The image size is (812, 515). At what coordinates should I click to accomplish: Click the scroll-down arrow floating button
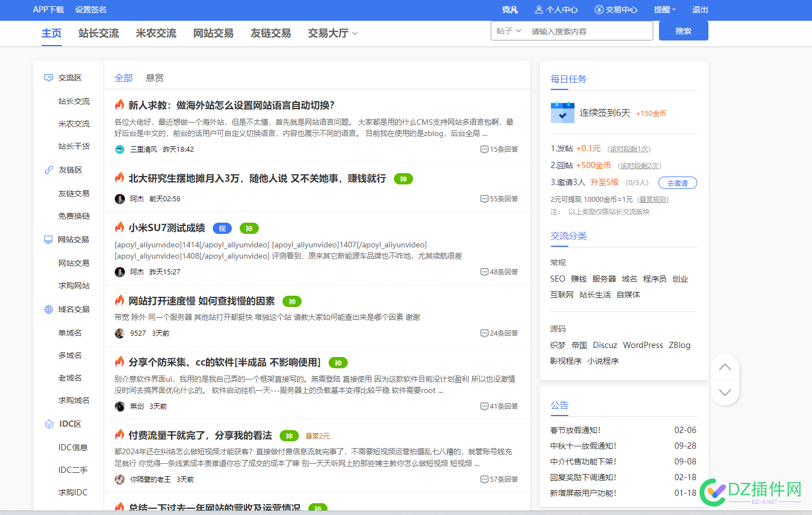[725, 392]
